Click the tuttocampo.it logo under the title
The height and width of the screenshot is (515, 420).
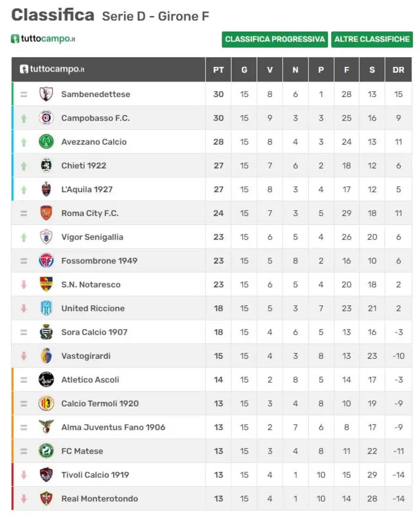pyautogui.click(x=43, y=39)
